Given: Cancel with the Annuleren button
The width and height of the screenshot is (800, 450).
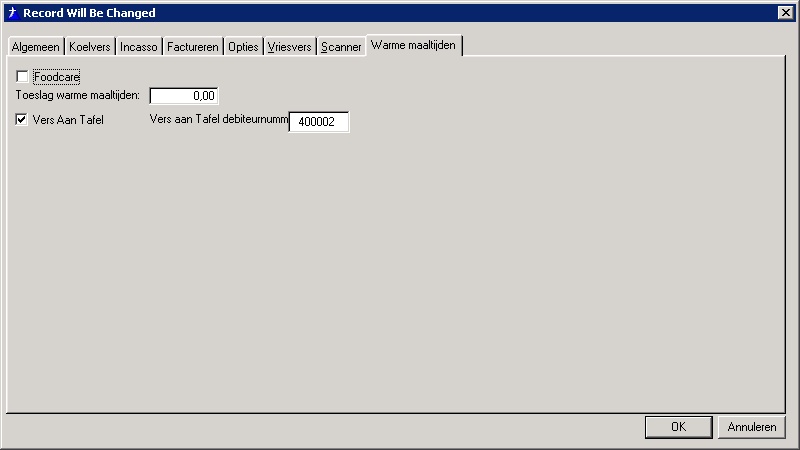Looking at the screenshot, I should [752, 427].
